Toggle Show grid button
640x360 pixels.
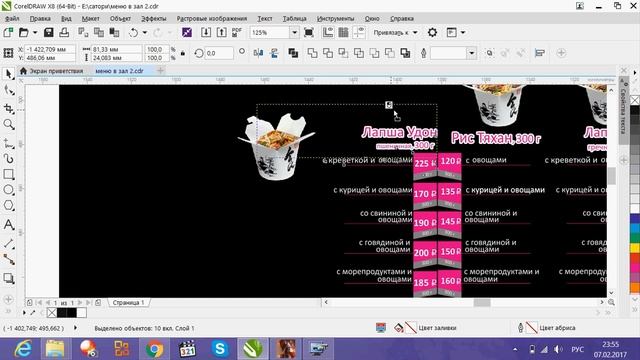click(x=343, y=32)
